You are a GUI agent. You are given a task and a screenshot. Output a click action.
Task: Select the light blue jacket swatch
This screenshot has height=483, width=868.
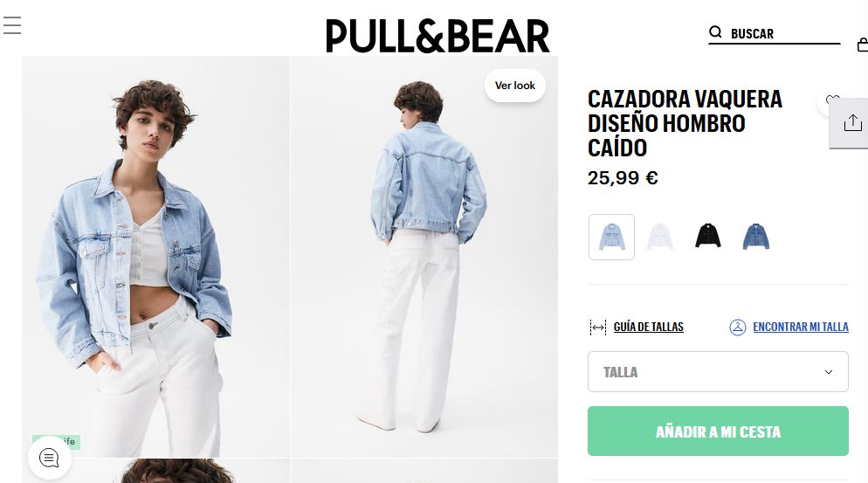611,237
